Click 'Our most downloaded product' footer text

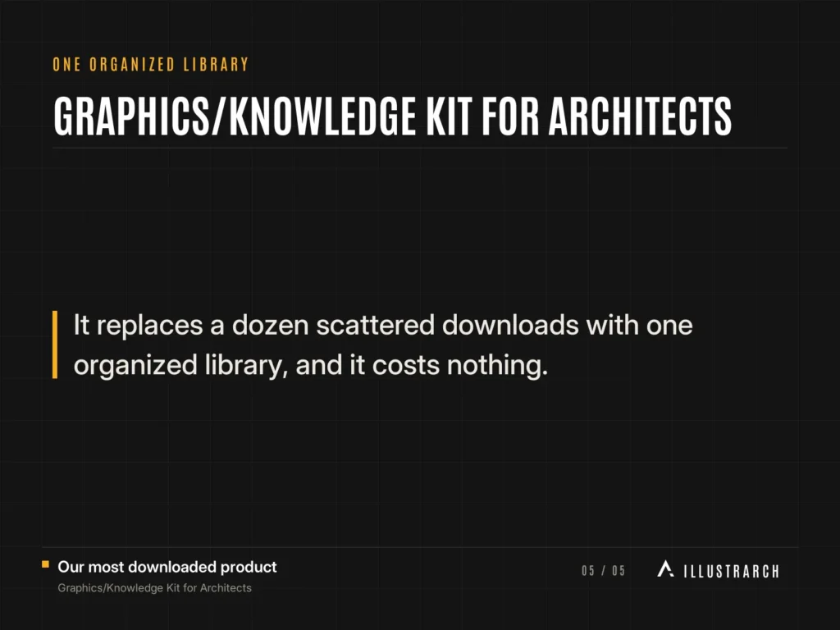pyautogui.click(x=167, y=567)
